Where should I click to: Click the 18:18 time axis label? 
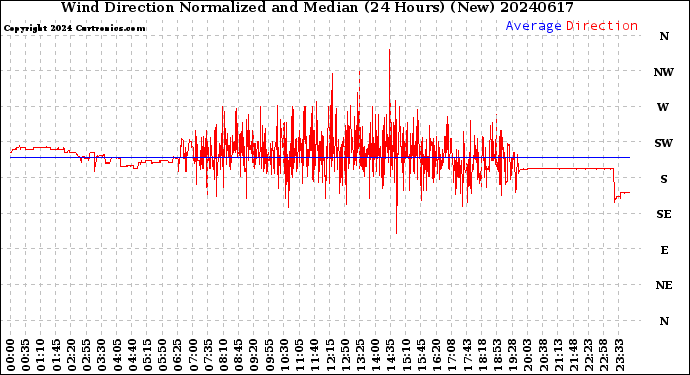[x=482, y=355]
